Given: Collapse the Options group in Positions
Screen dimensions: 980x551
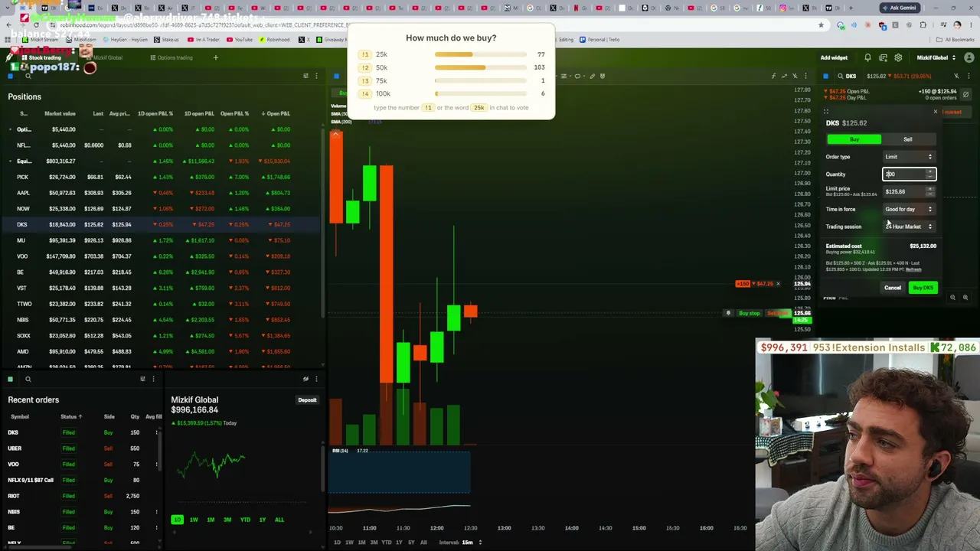Looking at the screenshot, I should point(11,129).
